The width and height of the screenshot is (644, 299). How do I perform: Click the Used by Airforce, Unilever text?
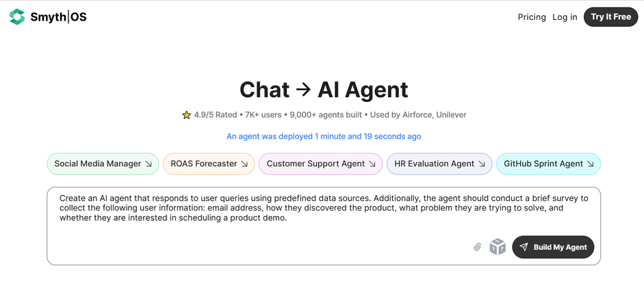[418, 115]
